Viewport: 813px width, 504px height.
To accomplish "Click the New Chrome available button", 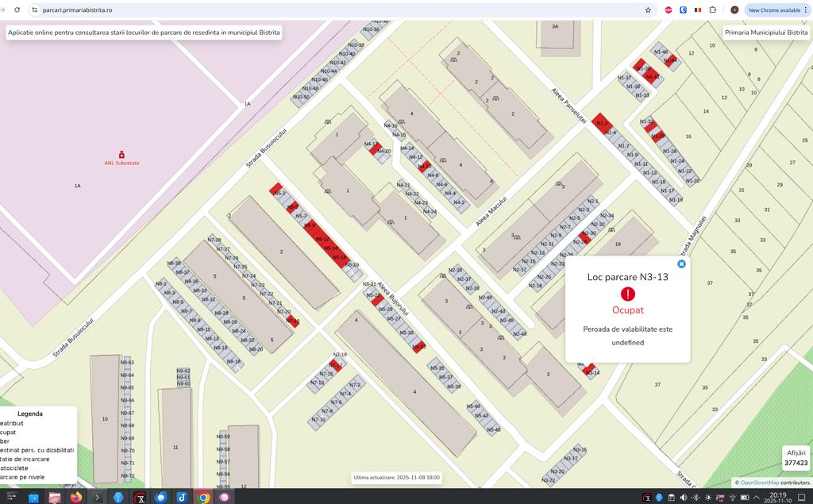I will [774, 10].
